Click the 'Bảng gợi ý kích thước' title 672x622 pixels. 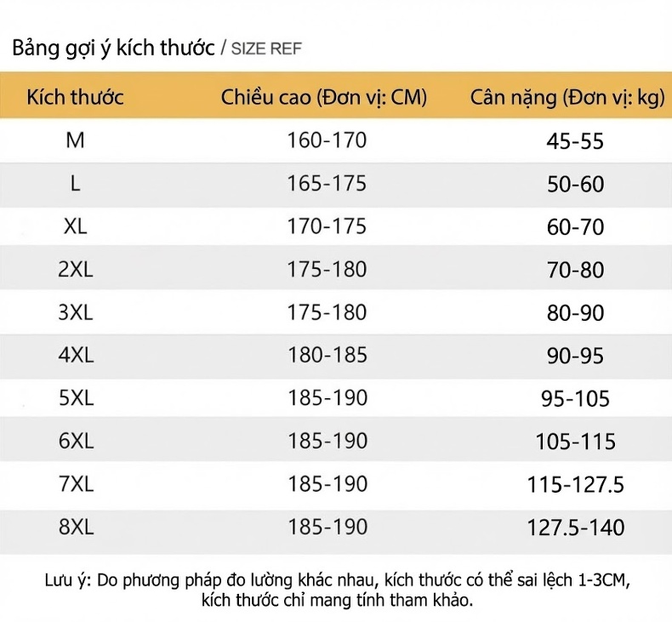pos(114,48)
